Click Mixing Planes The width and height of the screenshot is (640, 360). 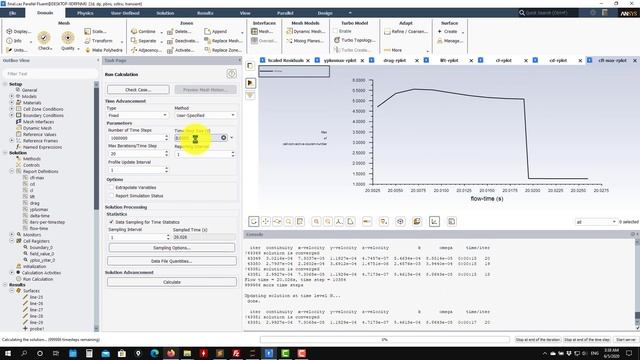pyautogui.click(x=306, y=41)
